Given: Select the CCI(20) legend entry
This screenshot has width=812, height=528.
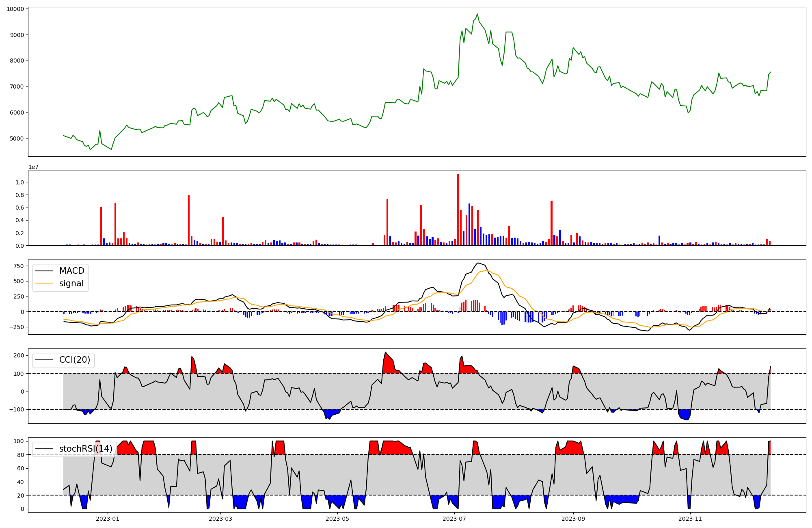Looking at the screenshot, I should [75, 360].
